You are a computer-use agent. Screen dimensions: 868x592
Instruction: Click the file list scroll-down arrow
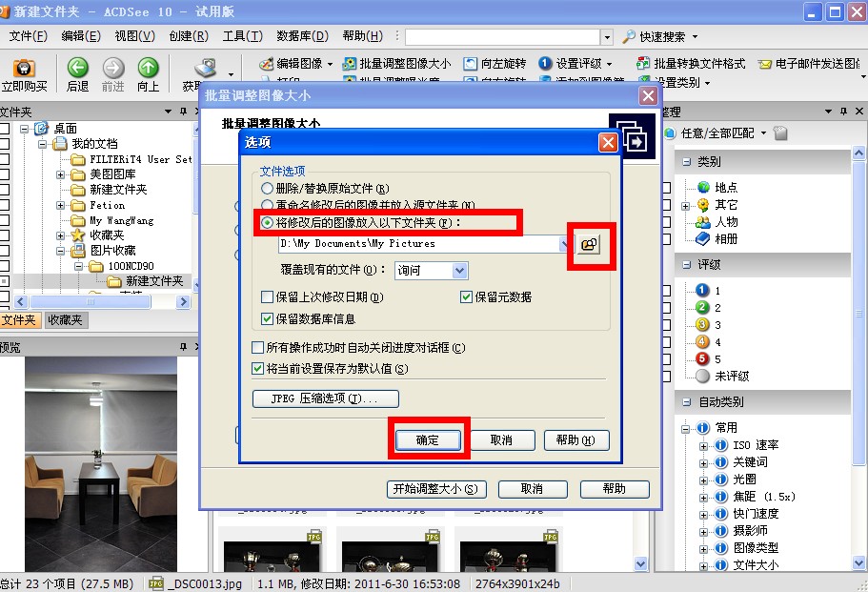pos(640,564)
